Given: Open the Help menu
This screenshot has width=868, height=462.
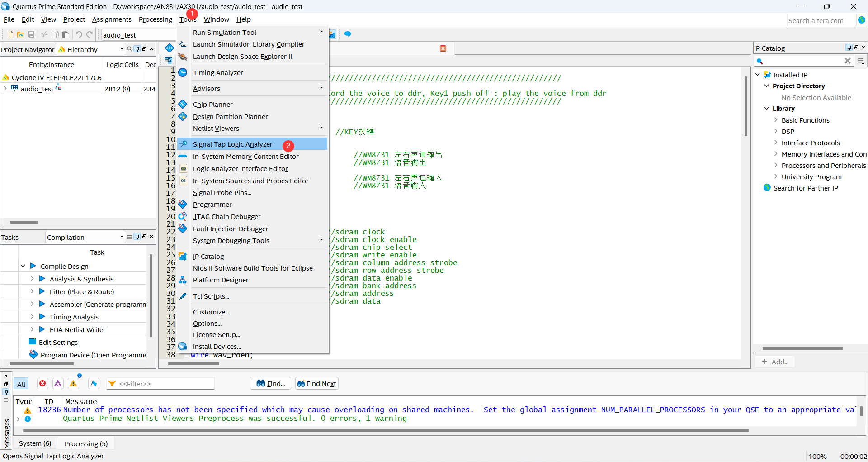Looking at the screenshot, I should 243,19.
